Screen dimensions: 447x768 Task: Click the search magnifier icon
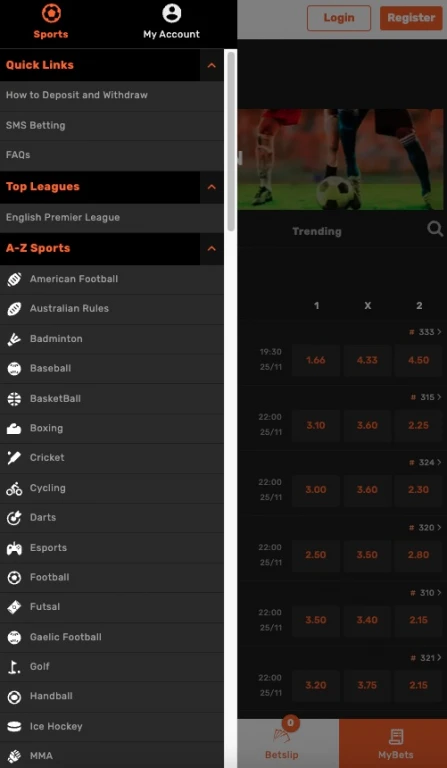(435, 228)
